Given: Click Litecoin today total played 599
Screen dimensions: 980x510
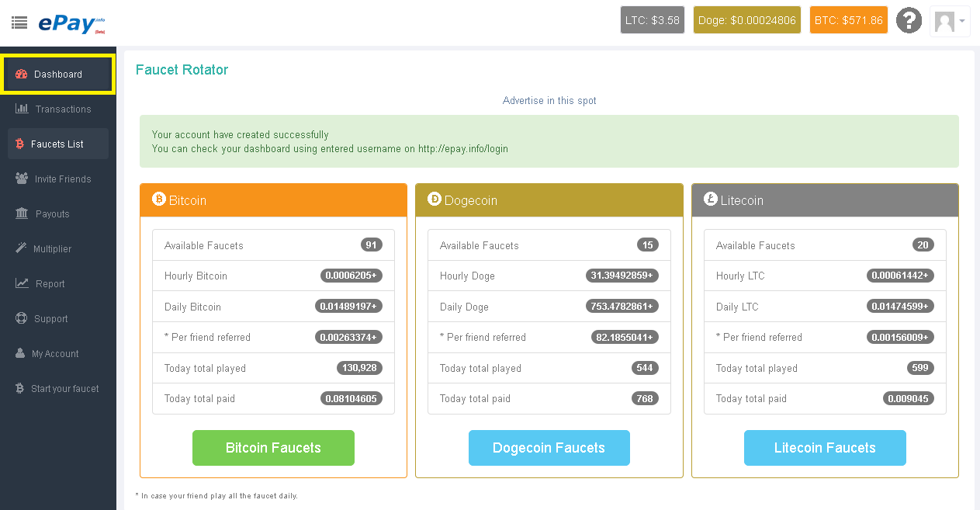Looking at the screenshot, I should (x=921, y=368).
